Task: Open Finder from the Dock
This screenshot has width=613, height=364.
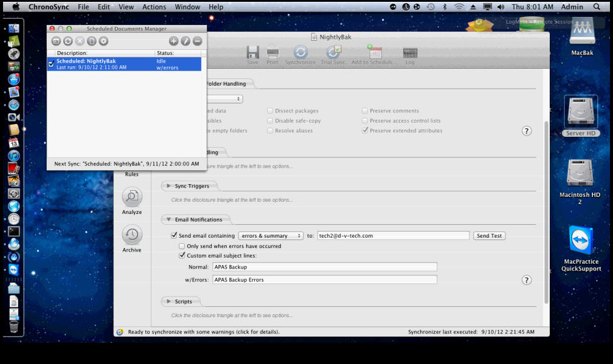Action: click(x=13, y=28)
